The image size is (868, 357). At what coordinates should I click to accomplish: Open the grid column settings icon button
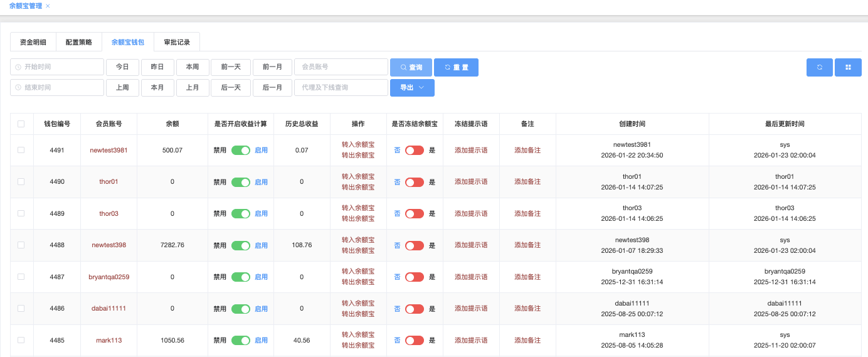(848, 67)
